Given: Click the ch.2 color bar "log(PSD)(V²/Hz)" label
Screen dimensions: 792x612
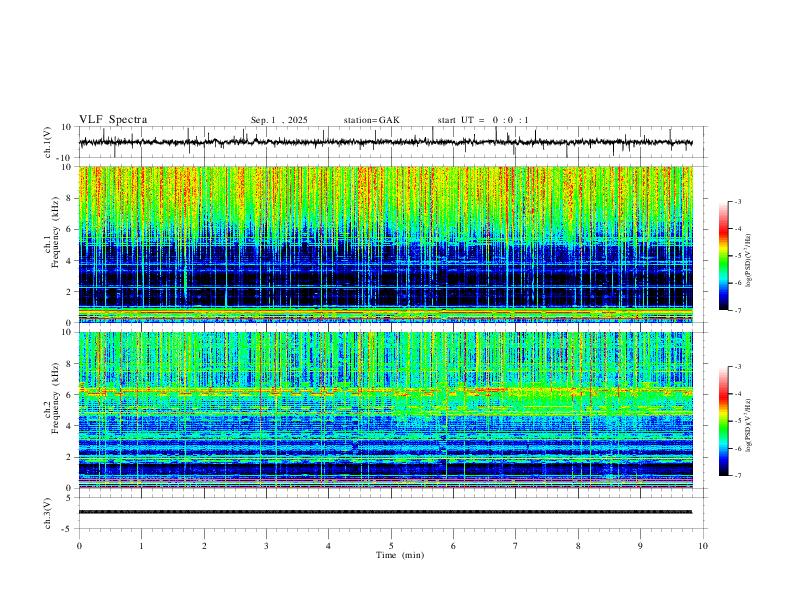Looking at the screenshot, I should 749,425.
